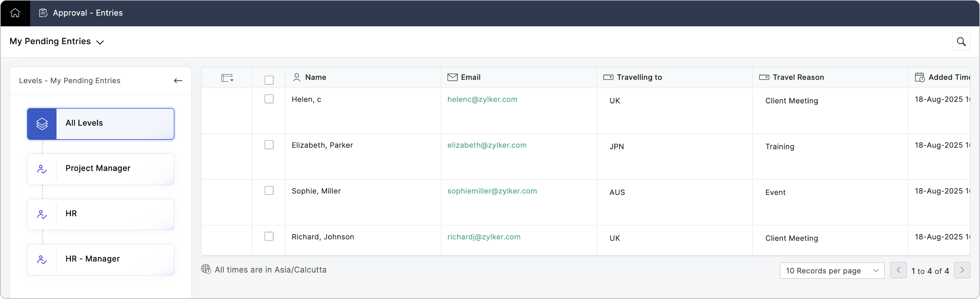Open the column view options dropdown
The width and height of the screenshot is (980, 299).
coord(227,78)
